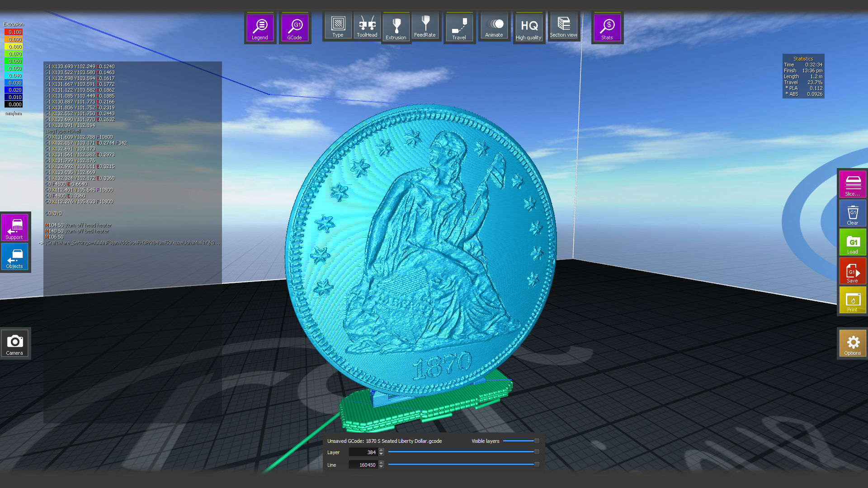Click the Layer value field 384
Viewport: 868px width, 488px height.
pos(363,452)
